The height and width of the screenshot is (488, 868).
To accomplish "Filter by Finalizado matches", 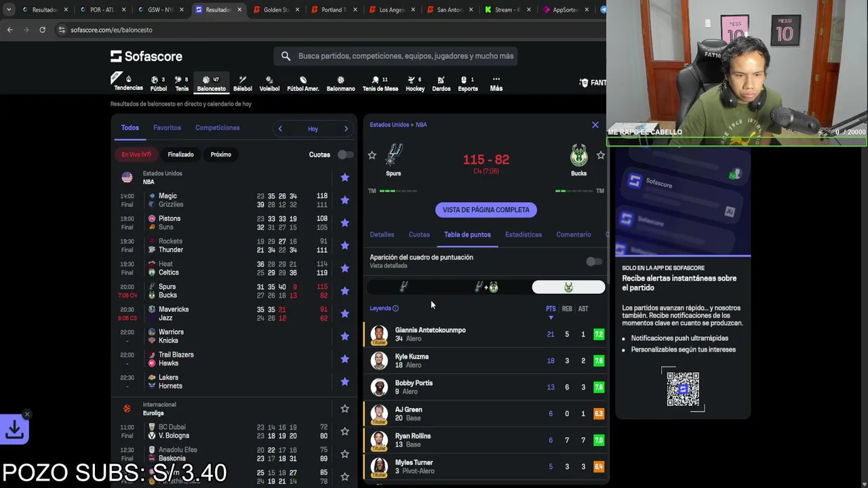I will (180, 155).
